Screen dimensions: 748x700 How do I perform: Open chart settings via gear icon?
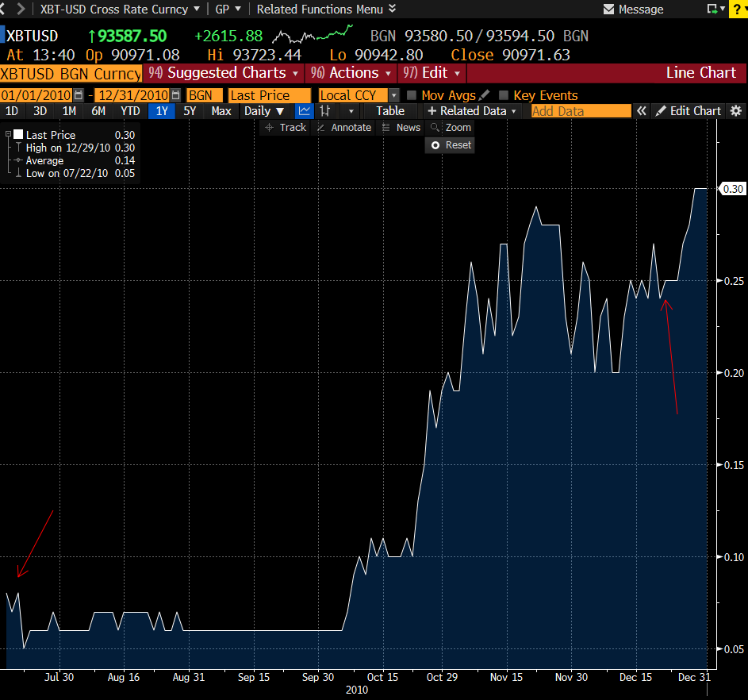(736, 111)
